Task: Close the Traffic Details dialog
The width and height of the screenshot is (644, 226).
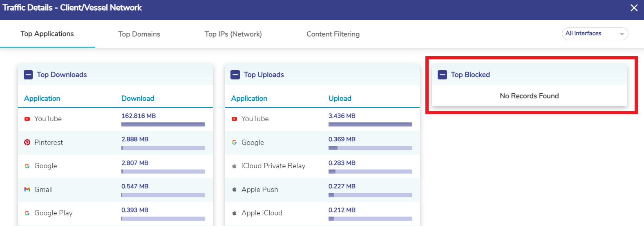Action: point(634,8)
